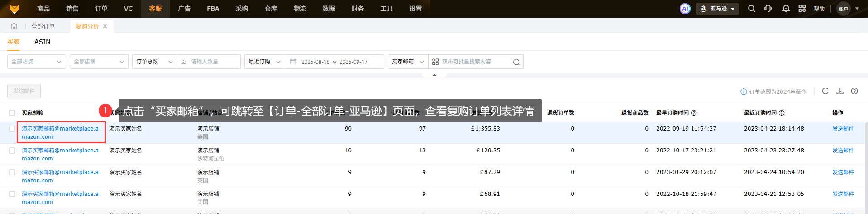Click 发送邮件 link in first row

tap(843, 129)
